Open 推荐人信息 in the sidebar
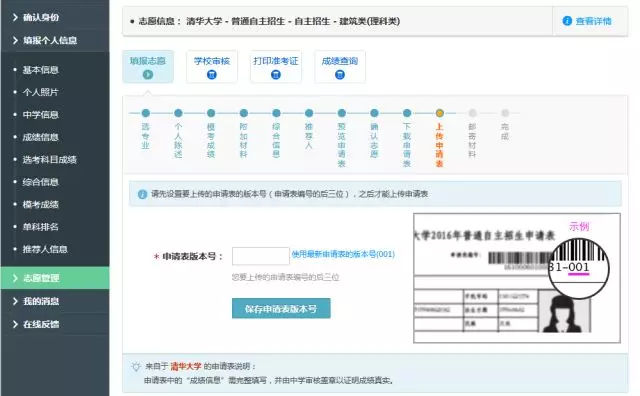Image resolution: width=640 pixels, height=396 pixels. pos(45,249)
